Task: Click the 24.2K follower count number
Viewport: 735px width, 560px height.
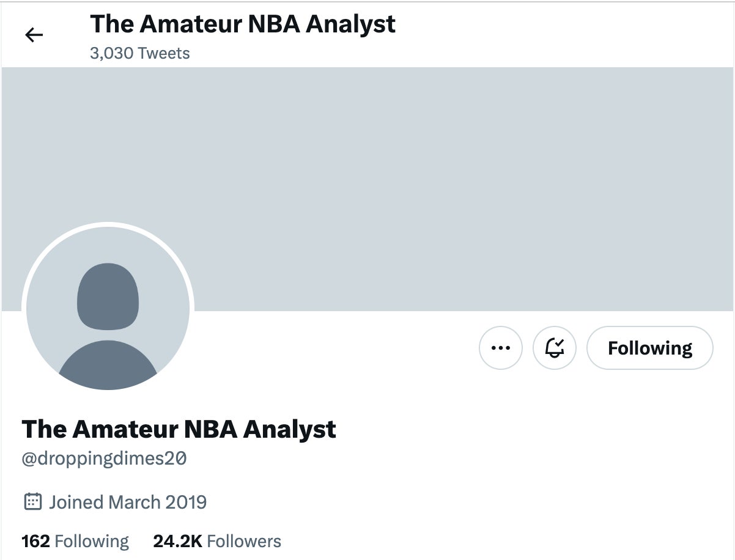Action: [177, 541]
